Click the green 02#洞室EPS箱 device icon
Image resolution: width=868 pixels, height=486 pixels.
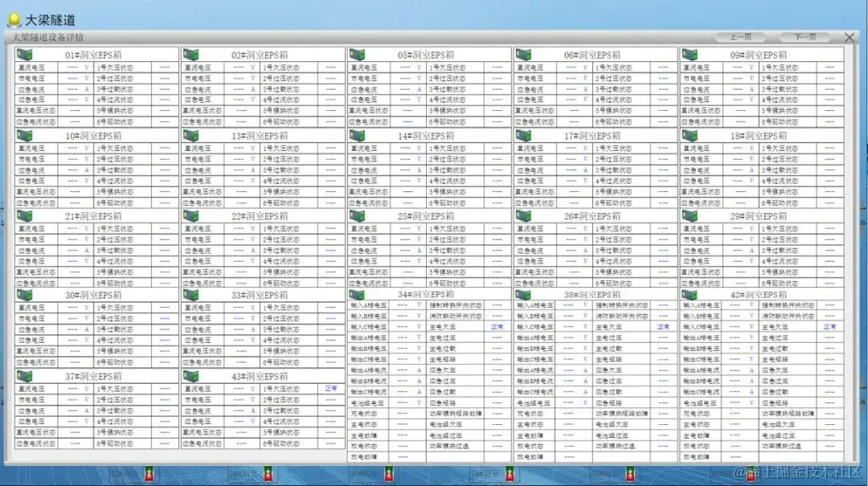[x=191, y=55]
